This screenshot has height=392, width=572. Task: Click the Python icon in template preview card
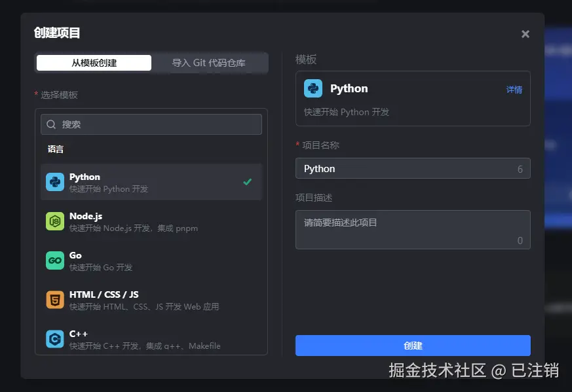(313, 88)
